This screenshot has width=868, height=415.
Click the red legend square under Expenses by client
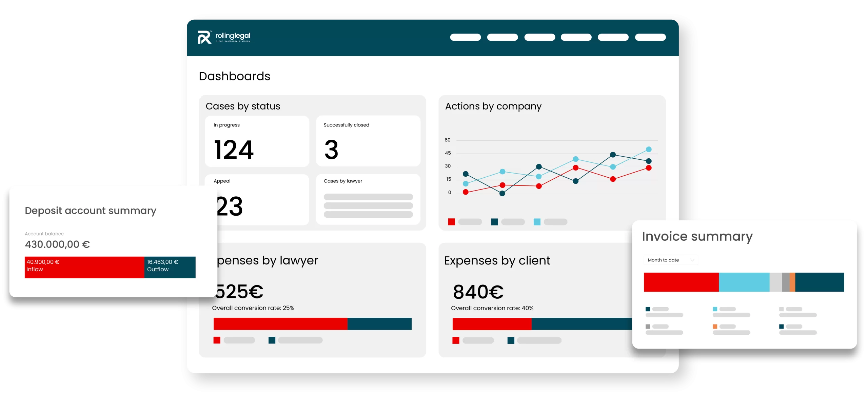(456, 340)
